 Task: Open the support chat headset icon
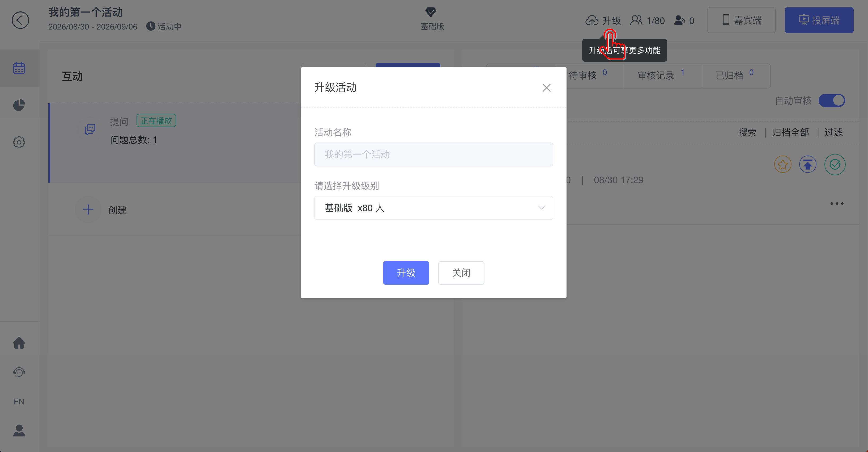(19, 372)
